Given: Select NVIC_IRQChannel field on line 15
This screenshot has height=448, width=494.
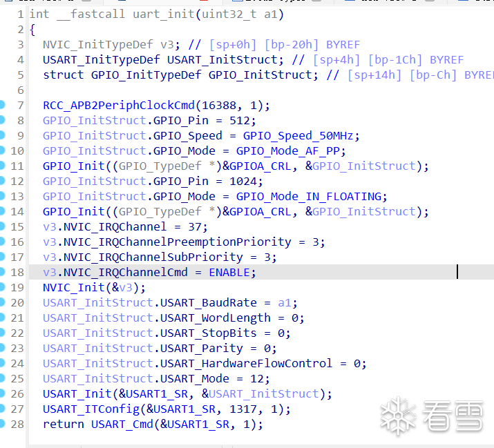Looking at the screenshot, I should [115, 227].
